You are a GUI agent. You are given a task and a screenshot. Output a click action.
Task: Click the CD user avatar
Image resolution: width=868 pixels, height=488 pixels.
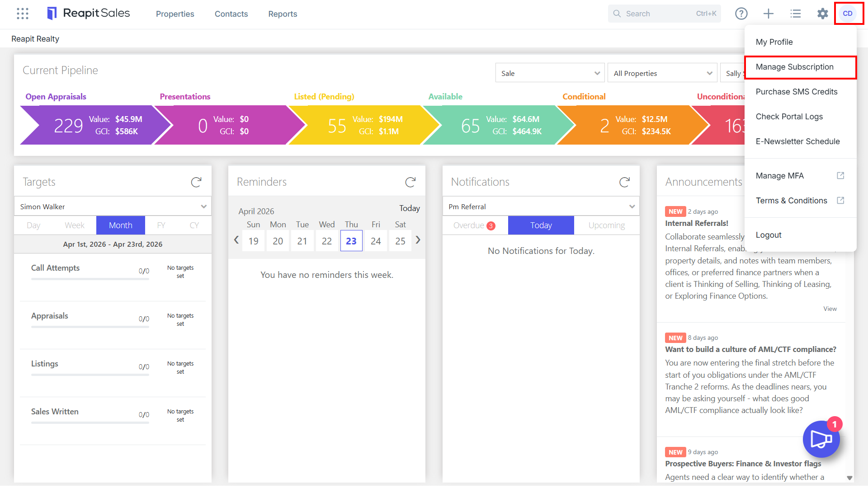tap(848, 14)
